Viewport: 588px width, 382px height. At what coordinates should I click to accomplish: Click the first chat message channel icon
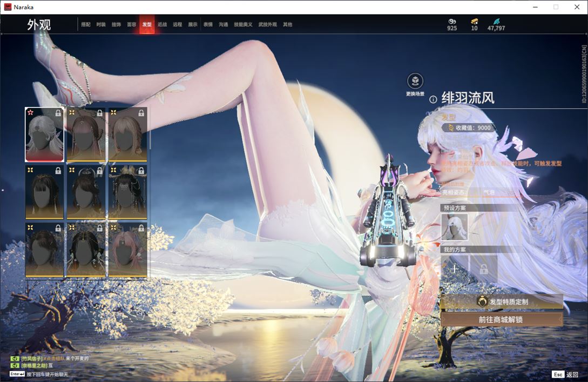(x=15, y=358)
